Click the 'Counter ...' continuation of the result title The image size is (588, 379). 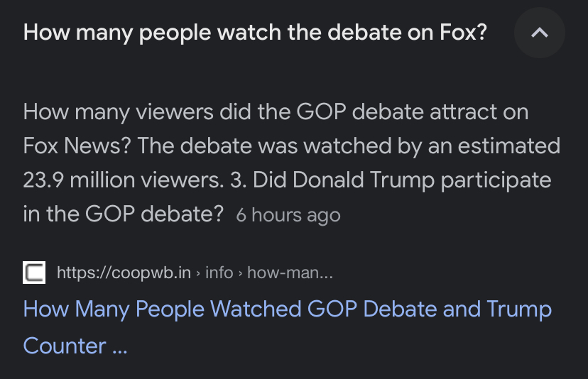[x=75, y=346]
